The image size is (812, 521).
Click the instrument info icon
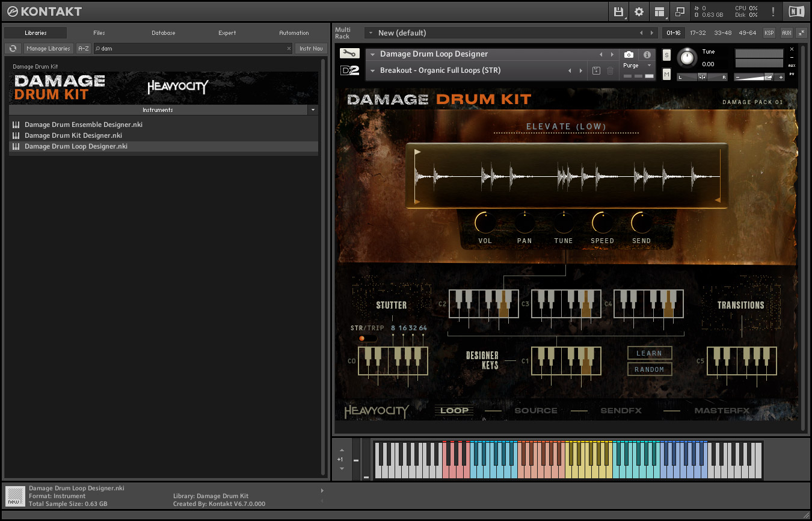tap(647, 54)
